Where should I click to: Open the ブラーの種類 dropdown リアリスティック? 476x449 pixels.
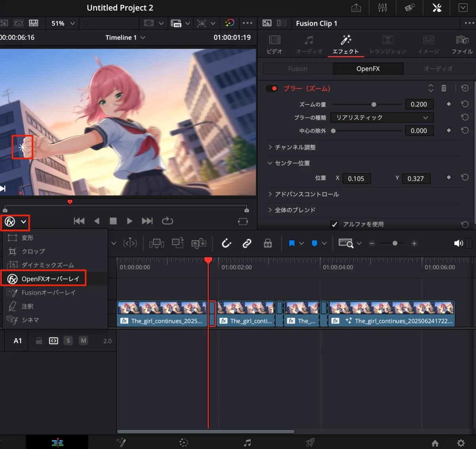pyautogui.click(x=382, y=118)
